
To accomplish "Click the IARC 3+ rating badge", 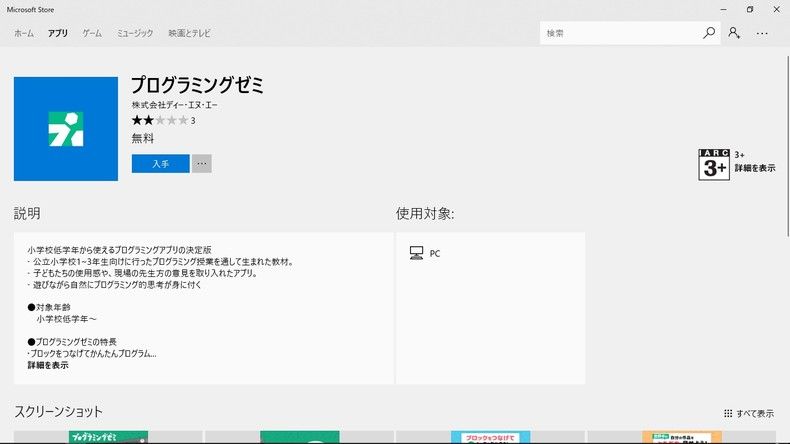I will [x=714, y=164].
